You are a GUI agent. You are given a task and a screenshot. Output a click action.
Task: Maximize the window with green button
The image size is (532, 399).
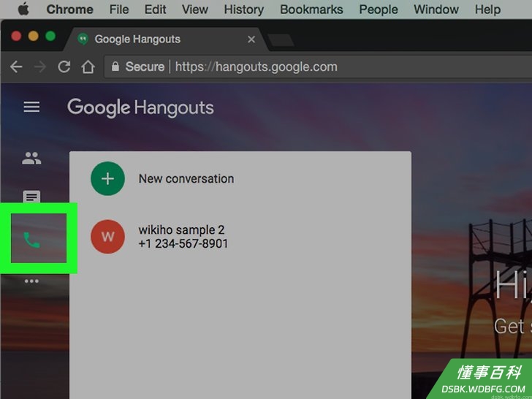coord(50,36)
